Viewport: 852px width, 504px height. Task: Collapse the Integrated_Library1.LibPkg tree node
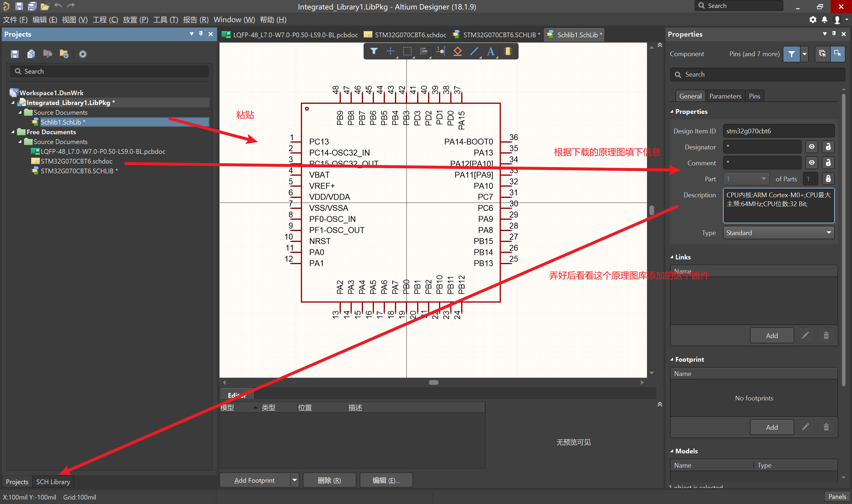point(13,103)
